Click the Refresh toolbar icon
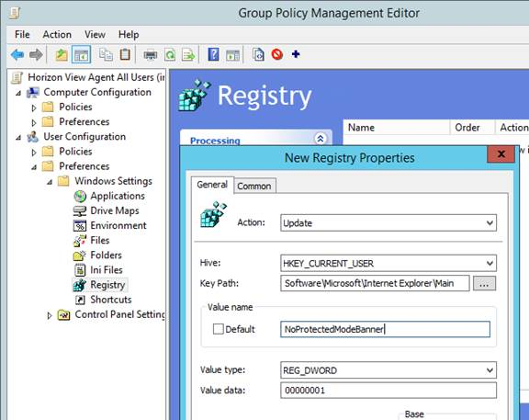 [x=170, y=55]
